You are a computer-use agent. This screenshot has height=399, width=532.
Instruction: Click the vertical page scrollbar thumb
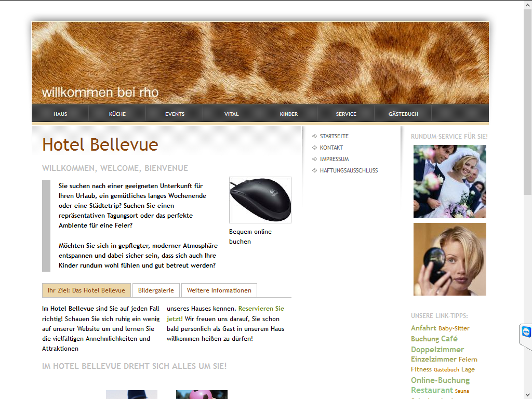coord(528,102)
